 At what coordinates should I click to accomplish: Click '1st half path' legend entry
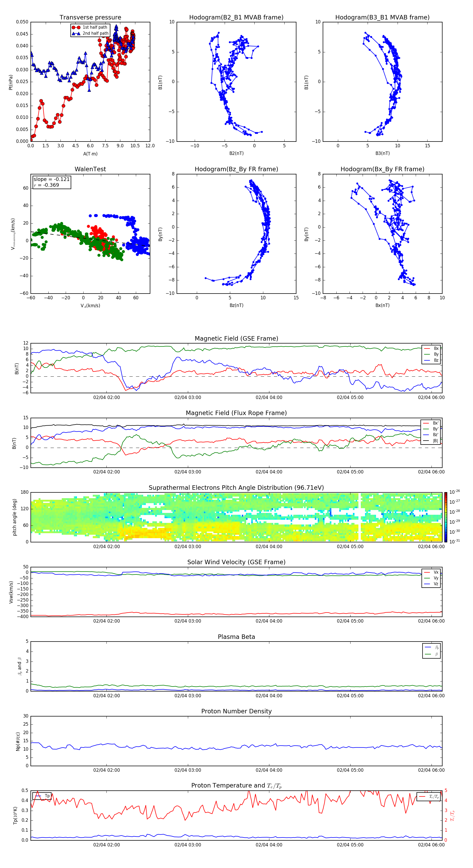tap(90, 27)
